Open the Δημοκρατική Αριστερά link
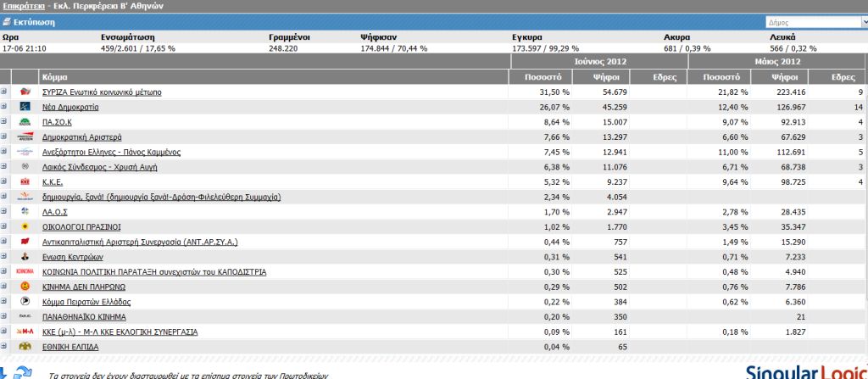Screen dimensions: 868x379 82,137
